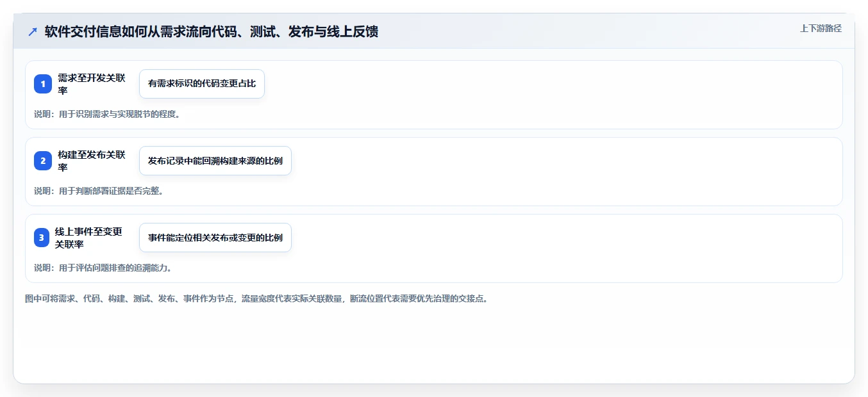Screen dimensions: 868x397
Task: Click the title 软件交付信息如何从需求流向代码
Action: point(212,31)
